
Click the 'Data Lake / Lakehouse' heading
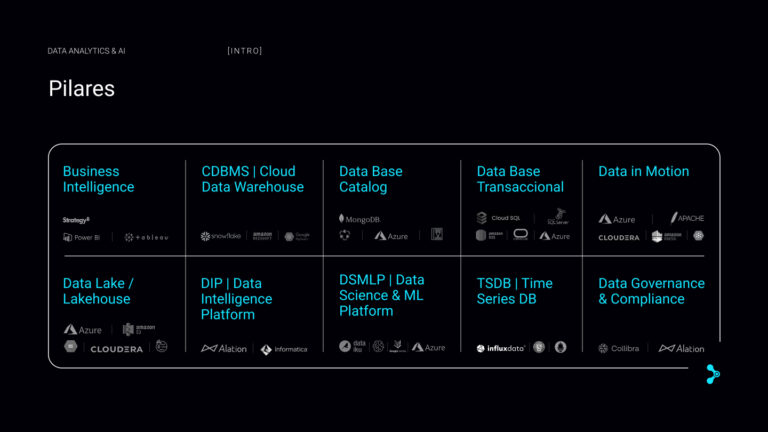pyautogui.click(x=98, y=291)
